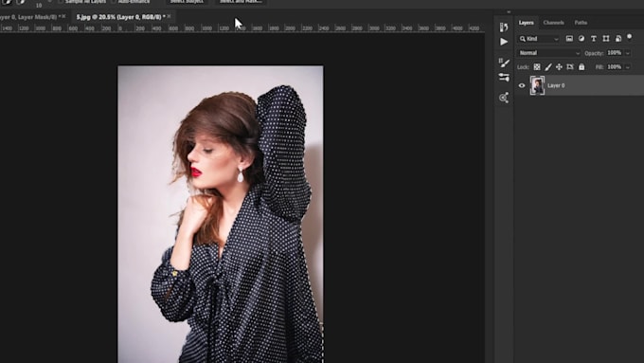This screenshot has width=644, height=363.
Task: Open the History panel icon
Action: (504, 27)
